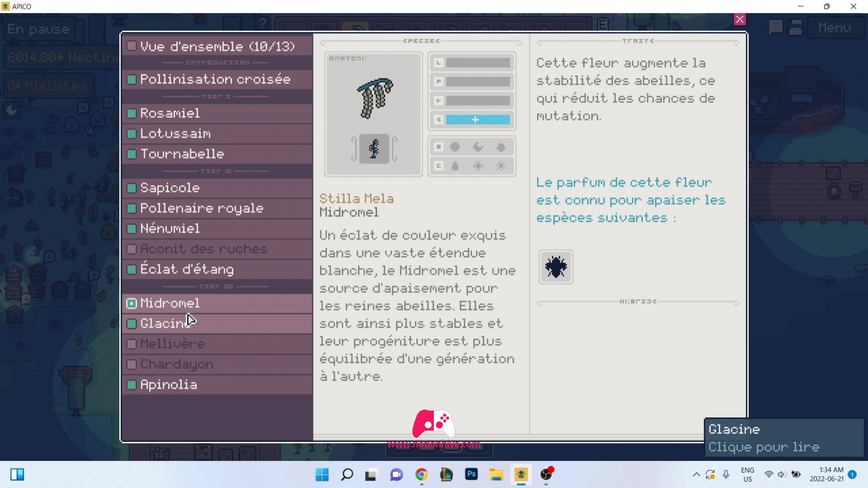
Task: Click the water drop icon in flower traits
Action: [455, 166]
